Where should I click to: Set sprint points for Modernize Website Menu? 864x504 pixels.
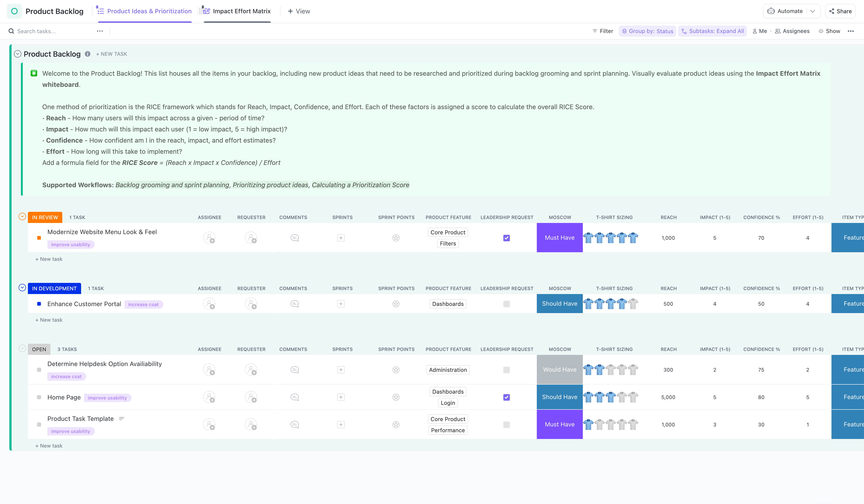tap(396, 238)
